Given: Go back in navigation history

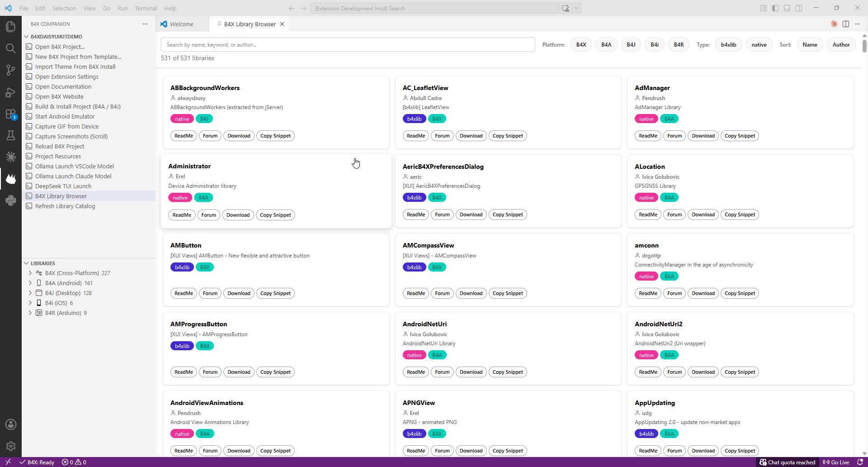Looking at the screenshot, I should [x=292, y=8].
